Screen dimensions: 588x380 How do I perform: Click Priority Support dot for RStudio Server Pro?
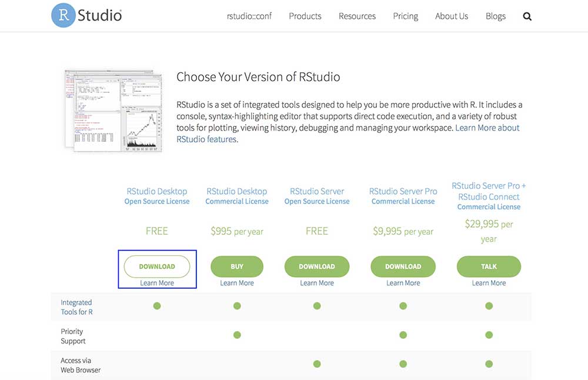(403, 335)
